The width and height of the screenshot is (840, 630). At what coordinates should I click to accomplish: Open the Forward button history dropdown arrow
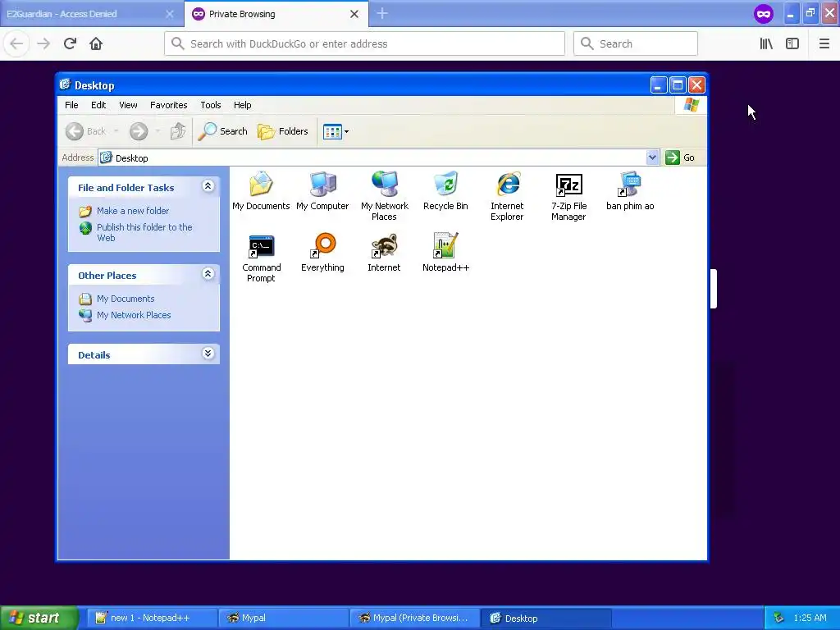pos(157,131)
